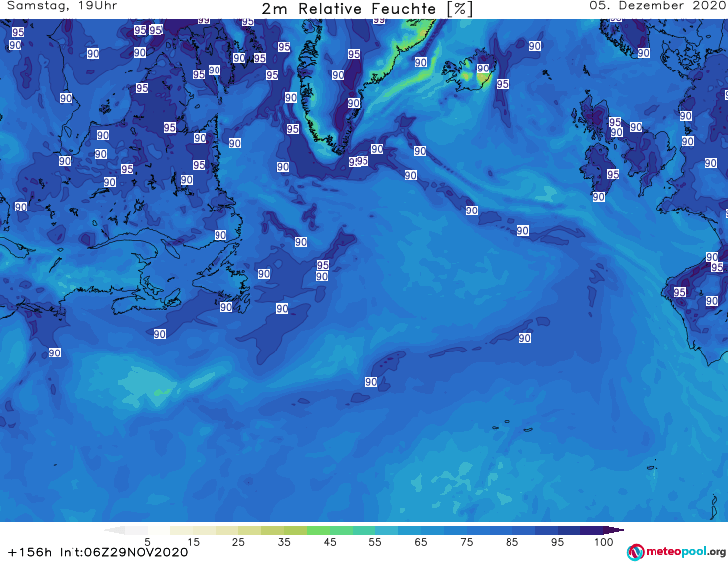Click the legend value 15
The width and height of the screenshot is (728, 562).
pyautogui.click(x=193, y=542)
